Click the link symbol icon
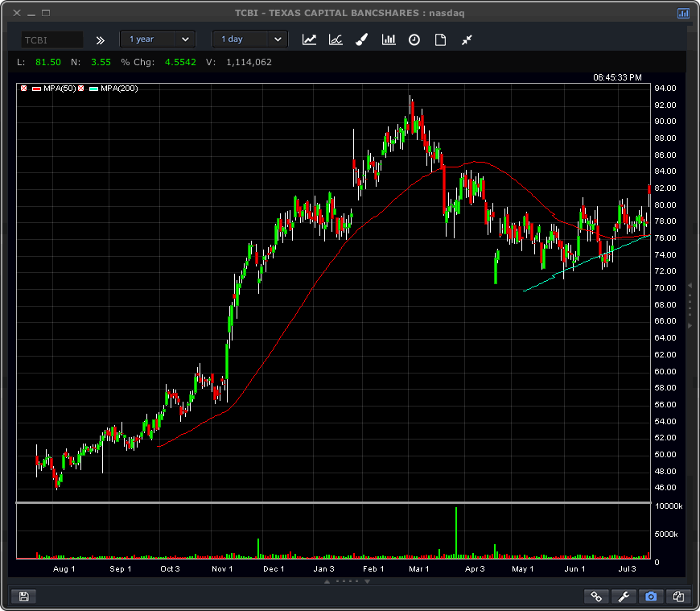The width and height of the screenshot is (700, 611). click(x=596, y=597)
